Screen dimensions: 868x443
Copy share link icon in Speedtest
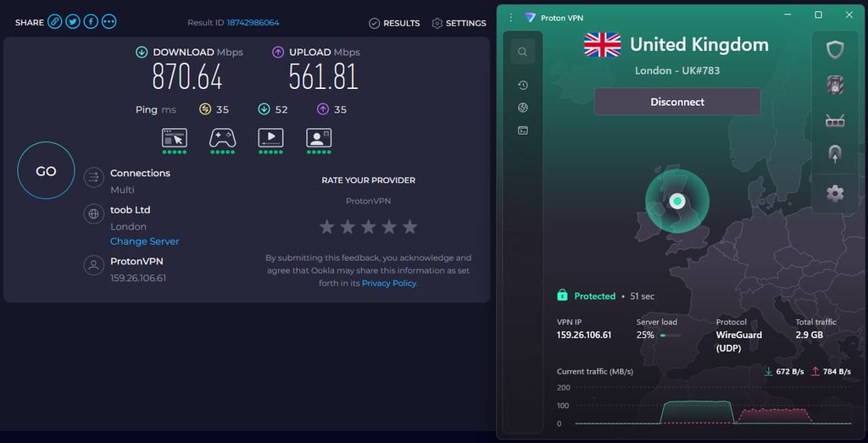[x=54, y=22]
